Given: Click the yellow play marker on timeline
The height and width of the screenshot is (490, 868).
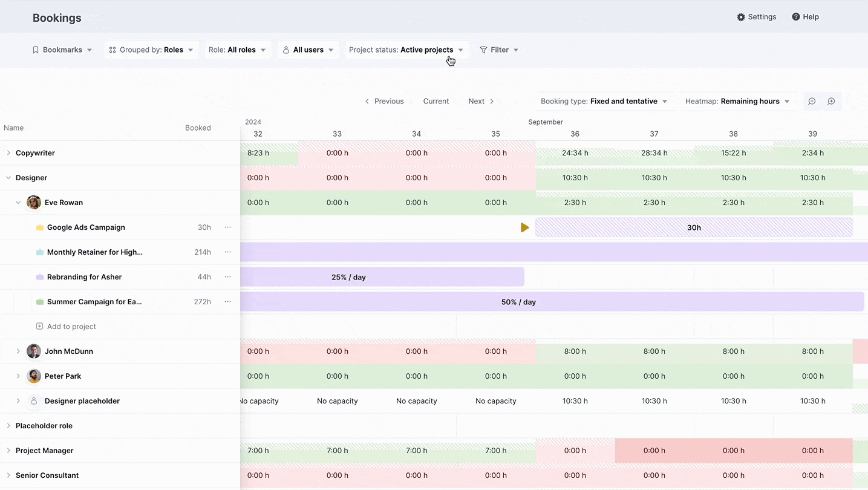Looking at the screenshot, I should tap(524, 227).
